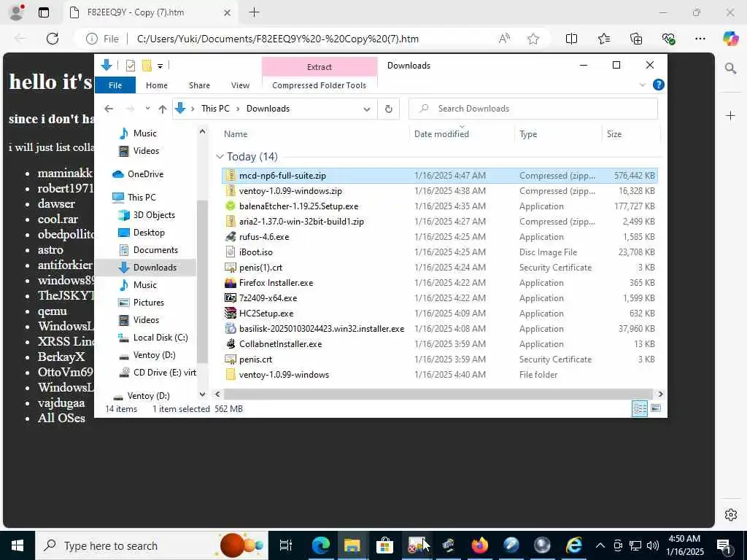Select ventoy-1.0.99-windows.zip file
The width and height of the screenshot is (747, 560).
pyautogui.click(x=440, y=191)
